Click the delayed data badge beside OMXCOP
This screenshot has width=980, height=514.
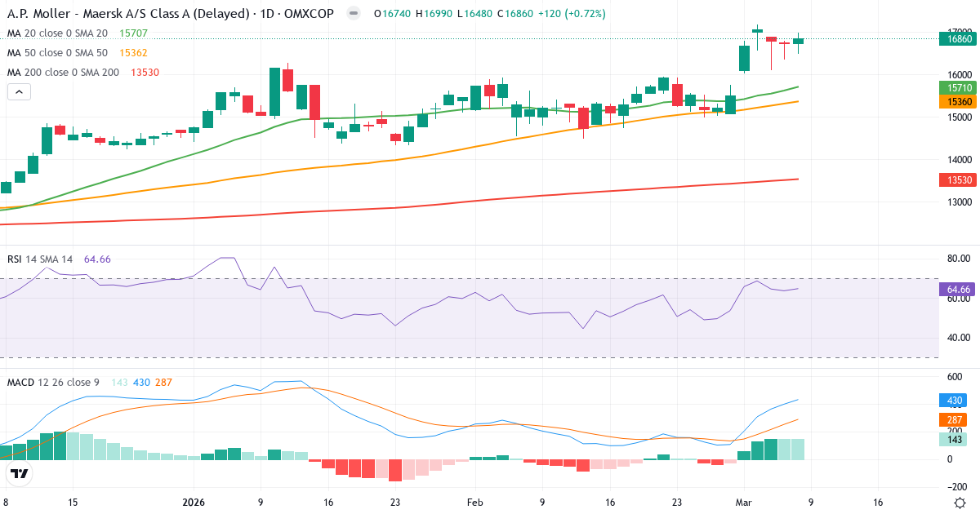click(352, 13)
